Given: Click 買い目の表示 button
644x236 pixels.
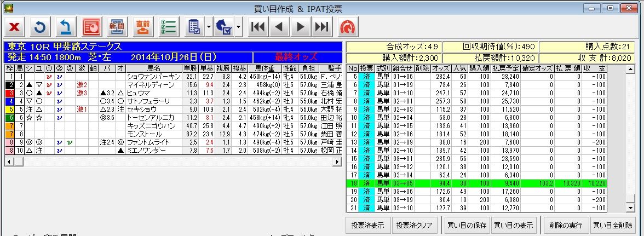Looking at the screenshot, I should [x=514, y=226].
